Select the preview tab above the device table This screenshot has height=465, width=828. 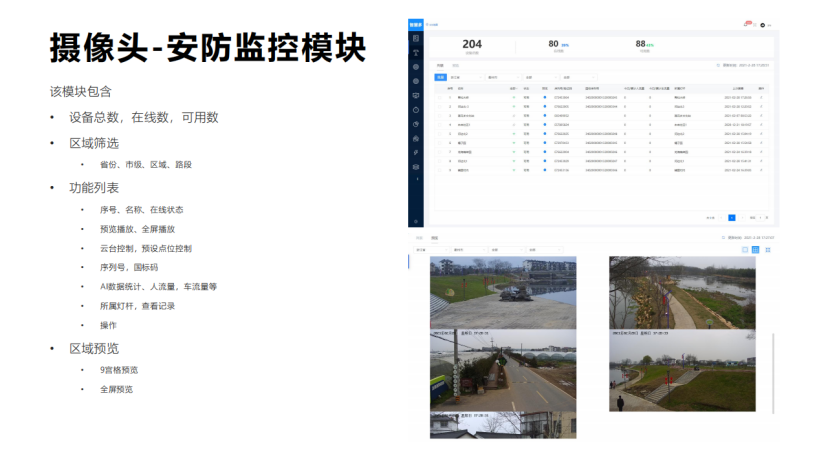(455, 65)
